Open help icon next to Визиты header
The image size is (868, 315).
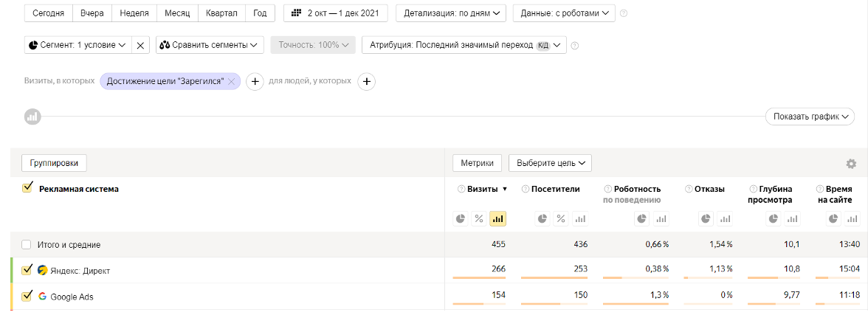tap(461, 190)
